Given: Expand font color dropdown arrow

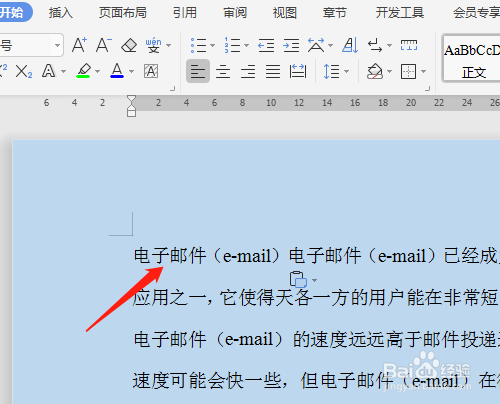Looking at the screenshot, I should click(x=131, y=71).
